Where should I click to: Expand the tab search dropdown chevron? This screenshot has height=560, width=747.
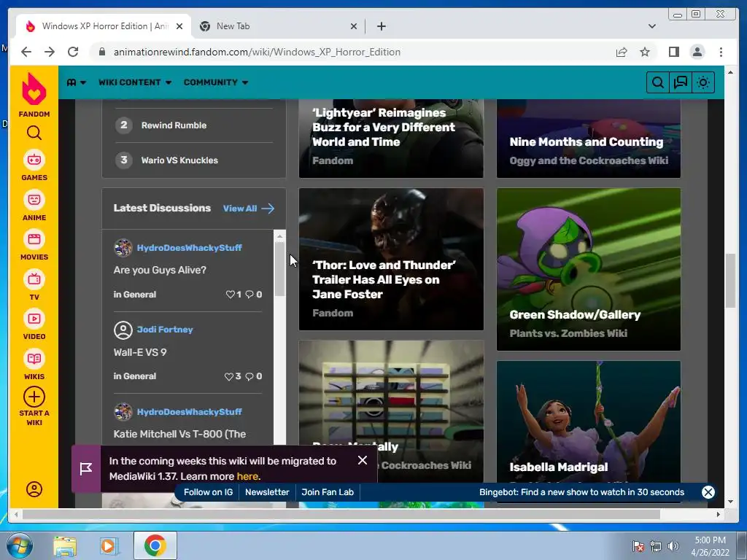[651, 26]
